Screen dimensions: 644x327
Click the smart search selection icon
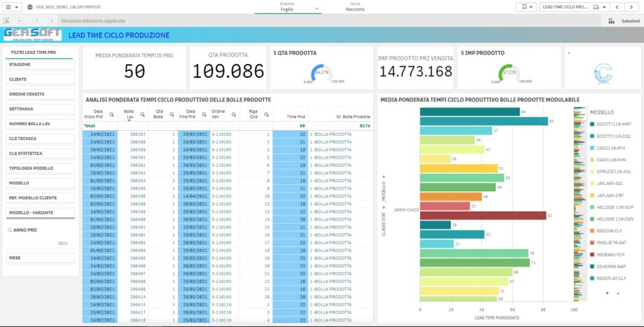click(x=6, y=21)
